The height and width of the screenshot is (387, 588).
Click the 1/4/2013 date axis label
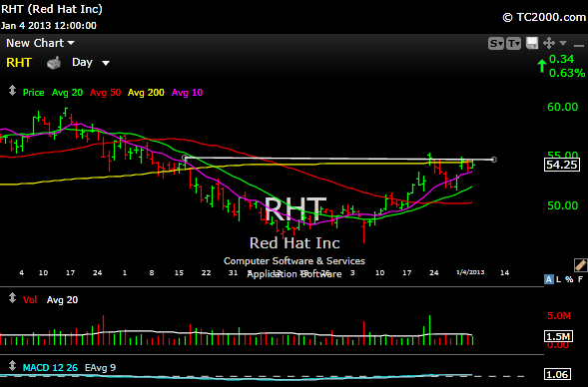pyautogui.click(x=470, y=272)
